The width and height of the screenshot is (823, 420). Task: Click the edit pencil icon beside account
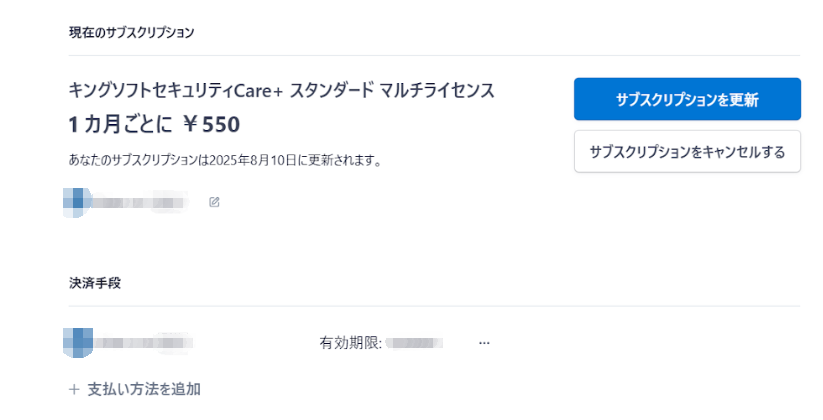pyautogui.click(x=214, y=202)
